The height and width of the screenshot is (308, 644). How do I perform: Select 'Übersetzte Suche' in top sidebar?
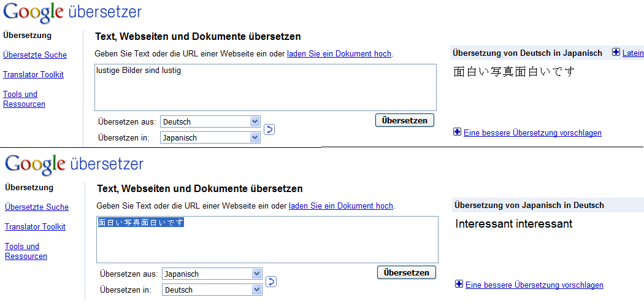coord(35,55)
